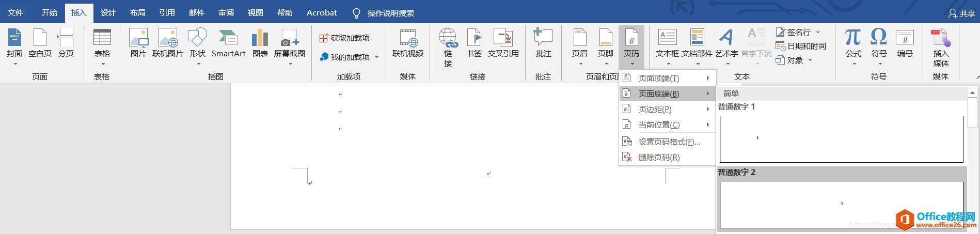Insert online video (联机视频)
The height and width of the screenshot is (234, 980).
[x=408, y=43]
